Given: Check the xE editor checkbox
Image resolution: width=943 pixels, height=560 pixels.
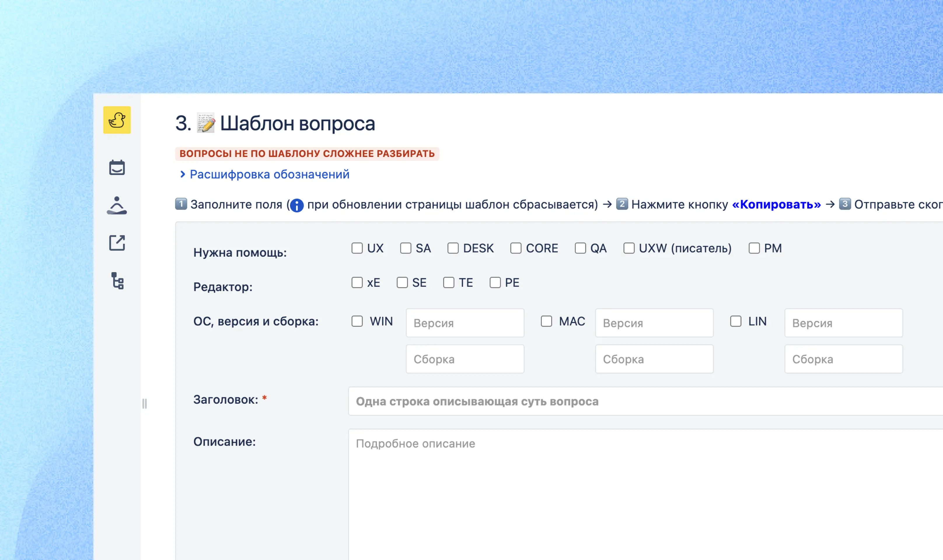Looking at the screenshot, I should tap(357, 283).
